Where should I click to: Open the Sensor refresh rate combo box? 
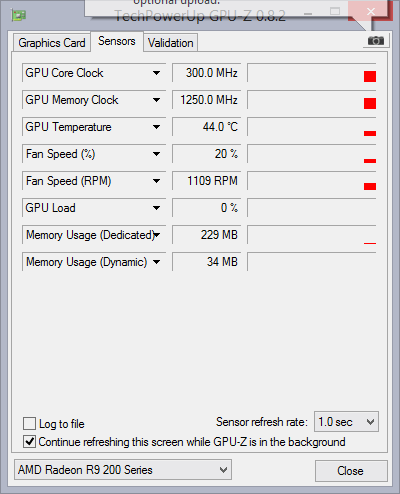pyautogui.click(x=346, y=422)
